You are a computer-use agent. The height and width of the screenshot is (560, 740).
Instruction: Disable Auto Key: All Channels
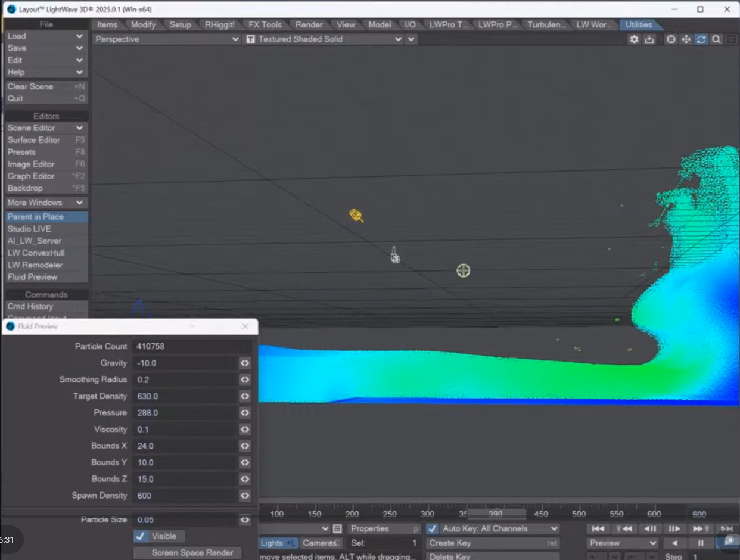click(x=432, y=528)
